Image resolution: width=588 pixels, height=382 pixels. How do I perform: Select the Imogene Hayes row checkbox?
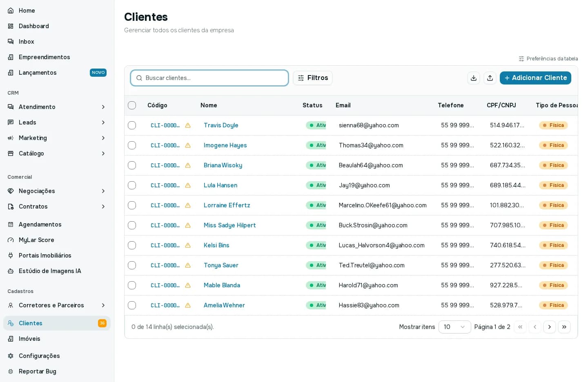[132, 145]
